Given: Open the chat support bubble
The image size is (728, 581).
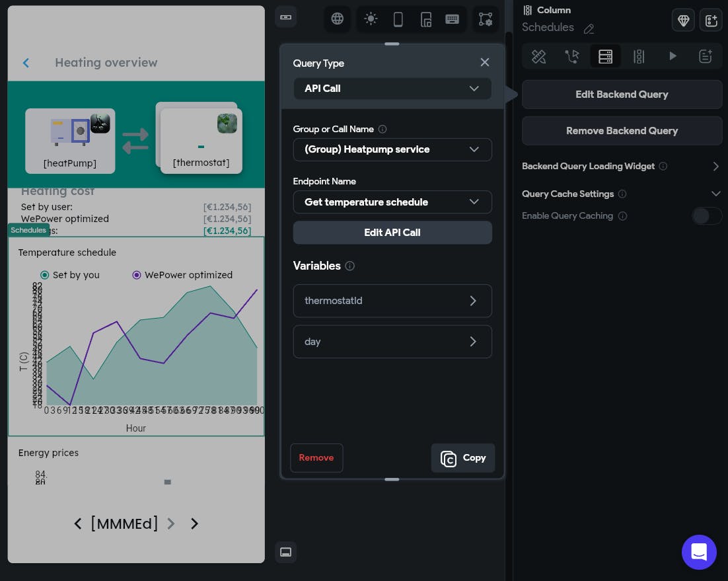Looking at the screenshot, I should pos(699,552).
